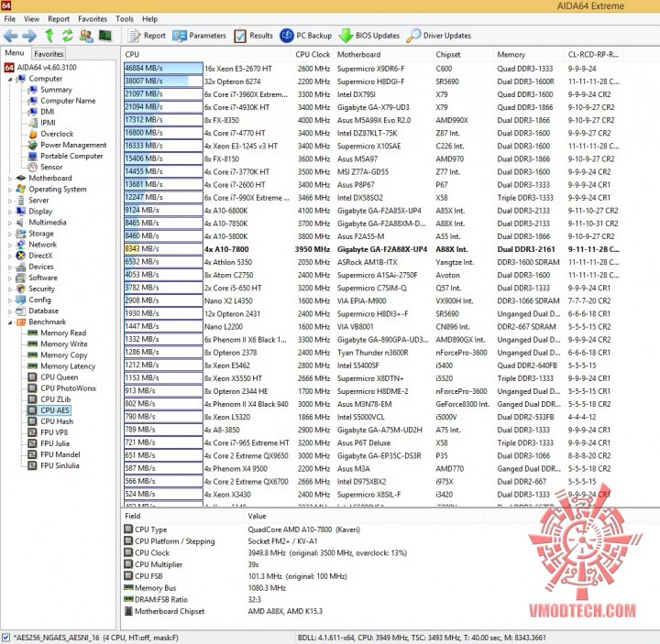The width and height of the screenshot is (660, 644).
Task: Click the users icon in toolbar
Action: pyautogui.click(x=86, y=36)
